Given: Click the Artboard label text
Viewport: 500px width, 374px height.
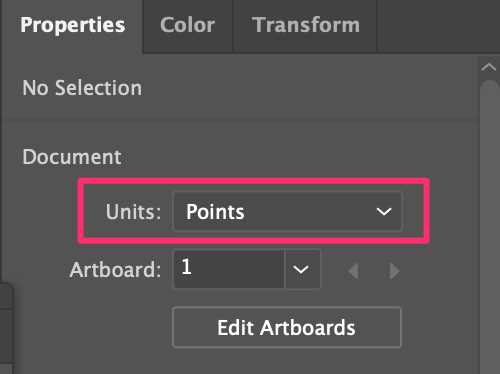Looking at the screenshot, I should 115,269.
